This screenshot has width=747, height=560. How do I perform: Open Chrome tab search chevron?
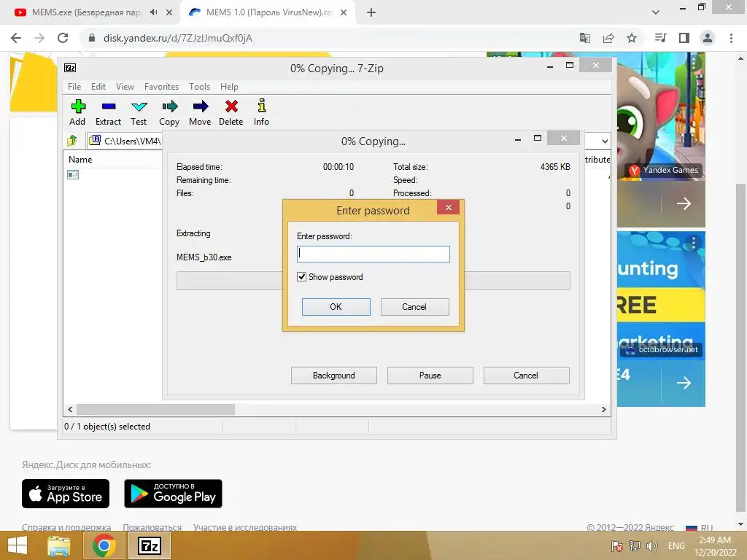(656, 12)
